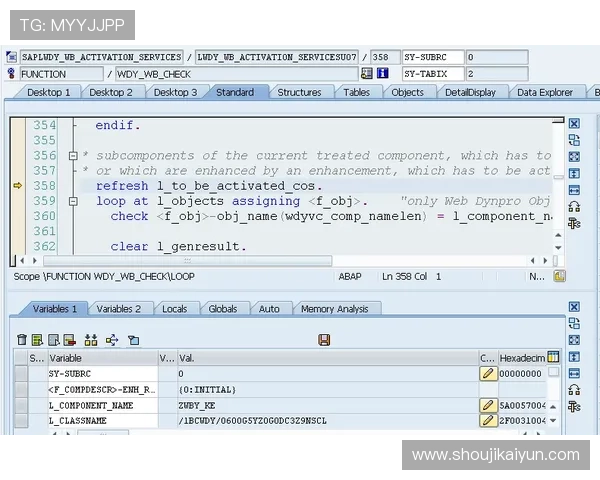Screen dimensions: 600x480
Task: Click the SY-SUBRC variable name cell
Action: [103, 374]
